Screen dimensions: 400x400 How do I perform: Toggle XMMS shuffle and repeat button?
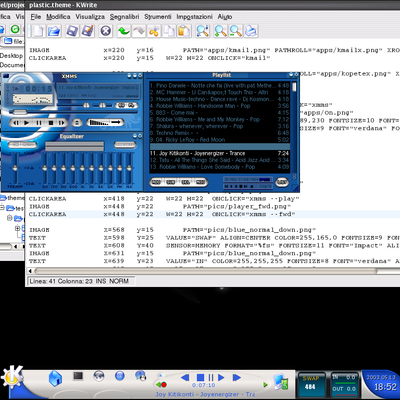tap(127, 105)
